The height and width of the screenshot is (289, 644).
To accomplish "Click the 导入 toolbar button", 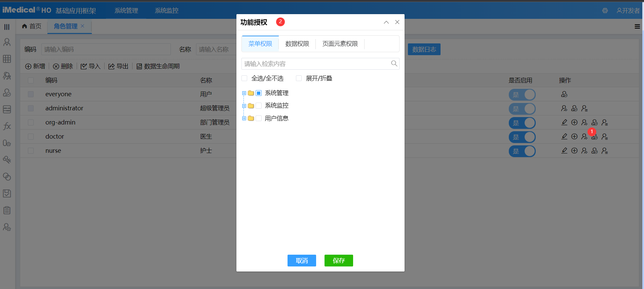I will (x=91, y=66).
